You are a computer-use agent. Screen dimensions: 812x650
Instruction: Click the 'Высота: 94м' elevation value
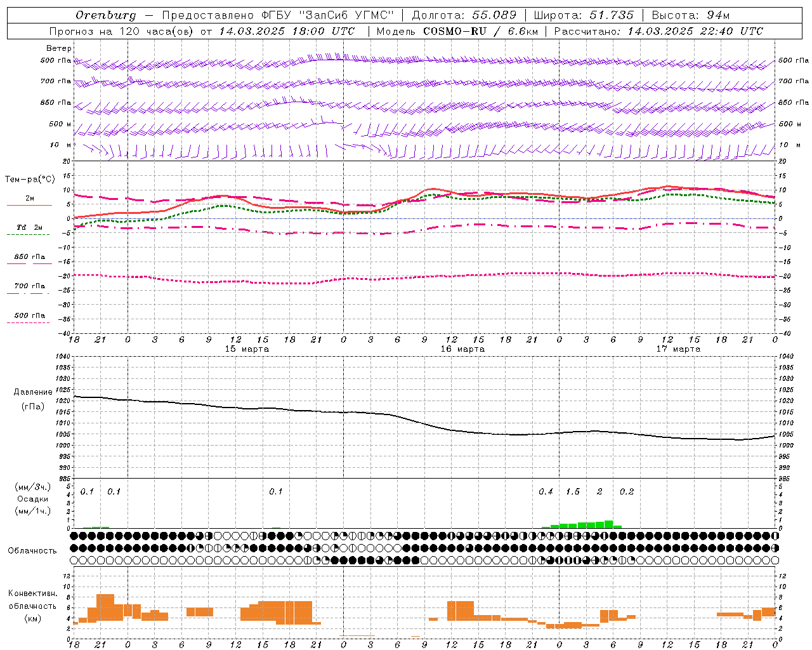(691, 15)
